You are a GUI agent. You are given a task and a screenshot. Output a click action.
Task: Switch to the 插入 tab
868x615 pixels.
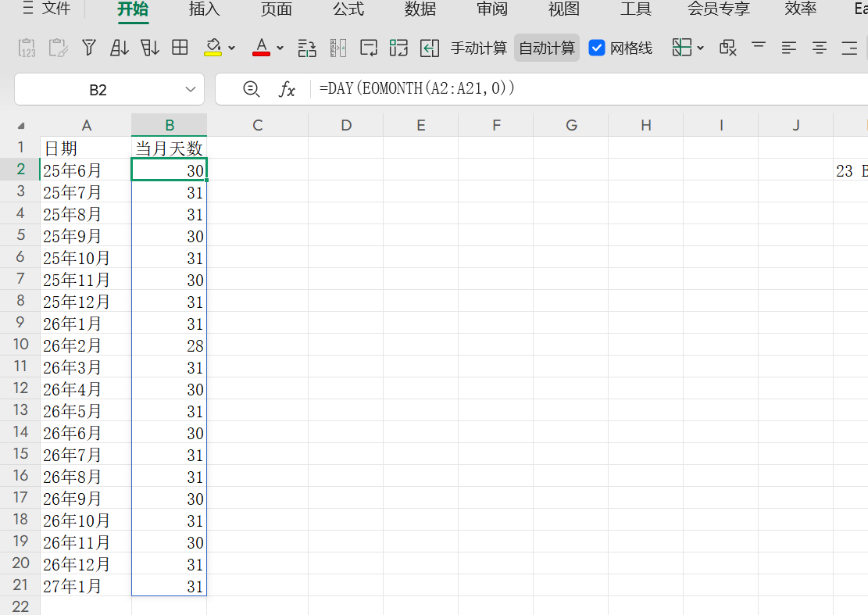204,9
